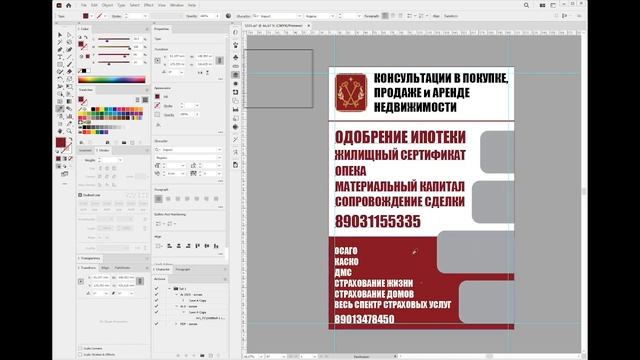Open the Color panel options menu
The height and width of the screenshot is (360, 640).
(147, 29)
